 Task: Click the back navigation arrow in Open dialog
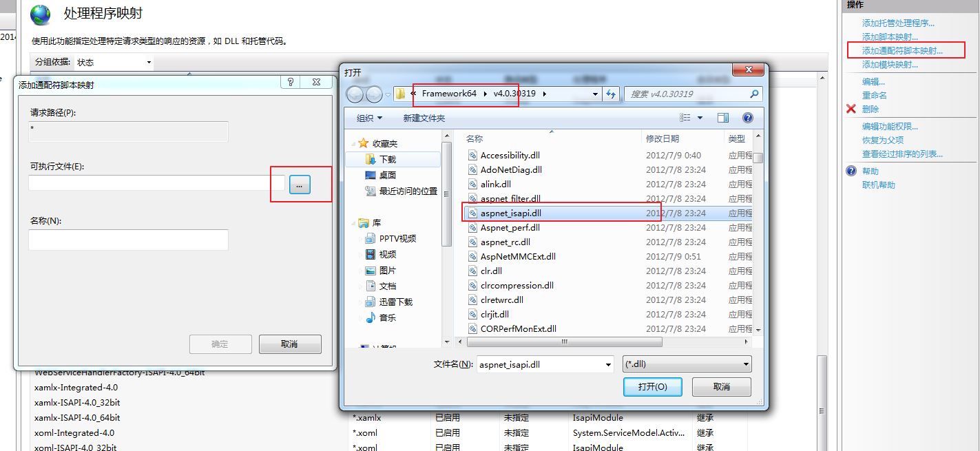[x=355, y=94]
